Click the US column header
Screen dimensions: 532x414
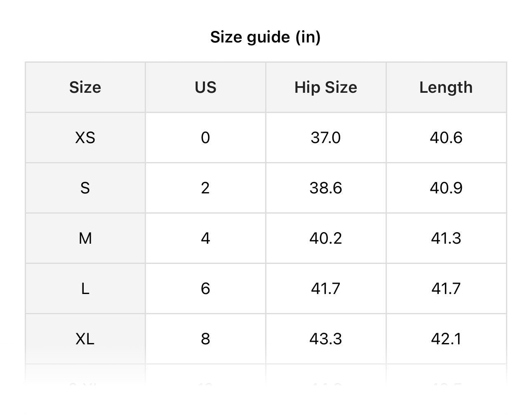click(205, 87)
